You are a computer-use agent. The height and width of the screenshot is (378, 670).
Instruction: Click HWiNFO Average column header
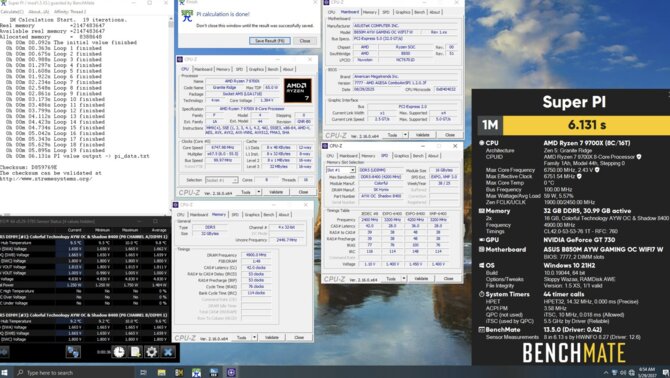click(159, 230)
